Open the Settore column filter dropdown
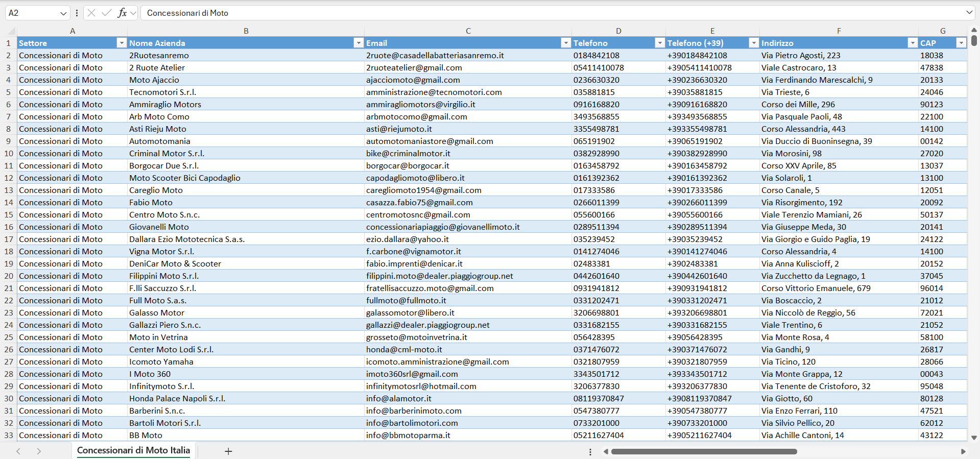Screen dimensions: 980x459 coord(122,43)
